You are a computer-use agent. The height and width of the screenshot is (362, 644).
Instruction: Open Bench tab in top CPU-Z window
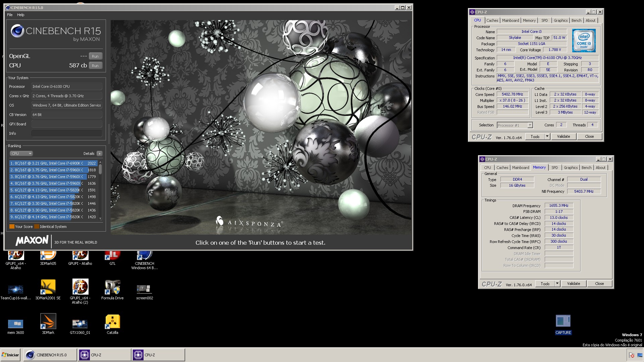tap(576, 20)
